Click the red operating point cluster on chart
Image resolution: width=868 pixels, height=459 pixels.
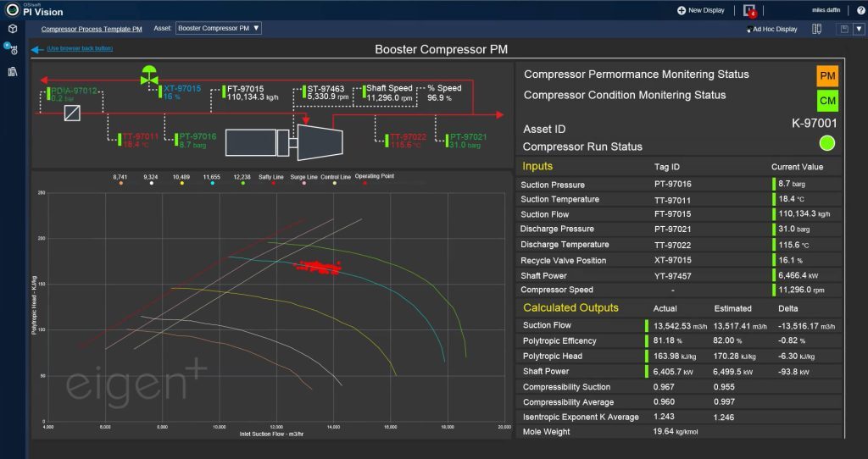coord(318,268)
